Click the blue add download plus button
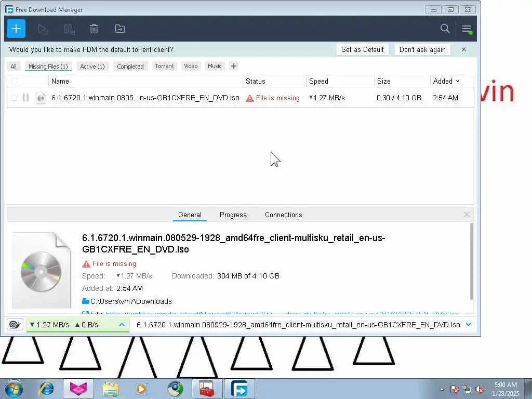Viewport: 532px width, 399px height. (x=16, y=29)
